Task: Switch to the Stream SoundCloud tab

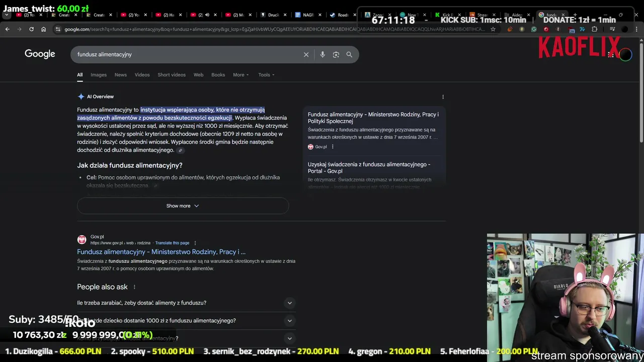Action: 481,15
